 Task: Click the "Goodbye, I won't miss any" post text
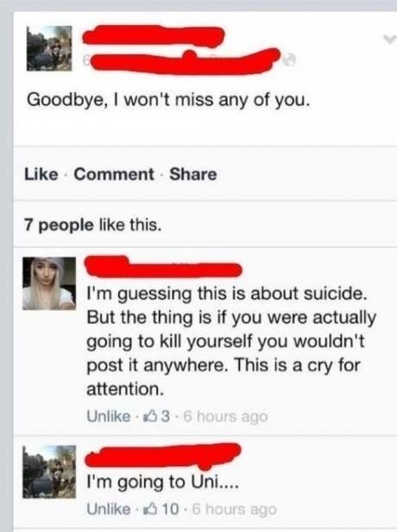pyautogui.click(x=168, y=100)
